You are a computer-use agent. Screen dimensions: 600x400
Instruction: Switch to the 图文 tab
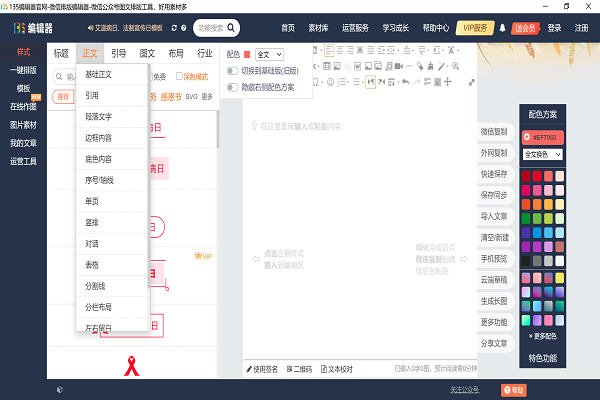(x=148, y=53)
